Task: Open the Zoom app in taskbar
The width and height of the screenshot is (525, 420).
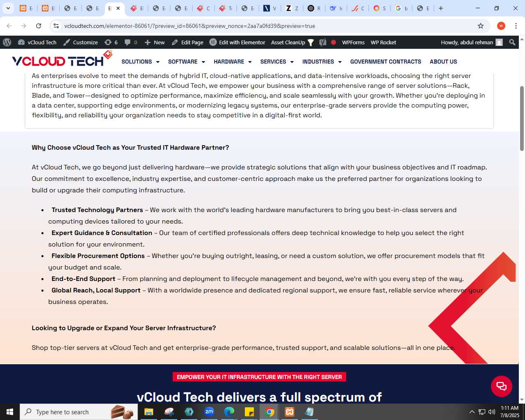Action: [209, 412]
